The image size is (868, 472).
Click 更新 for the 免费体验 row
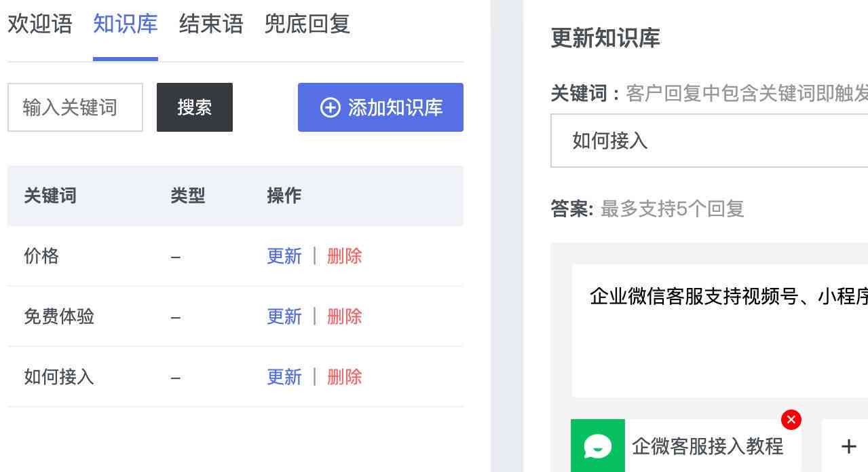[x=284, y=316]
